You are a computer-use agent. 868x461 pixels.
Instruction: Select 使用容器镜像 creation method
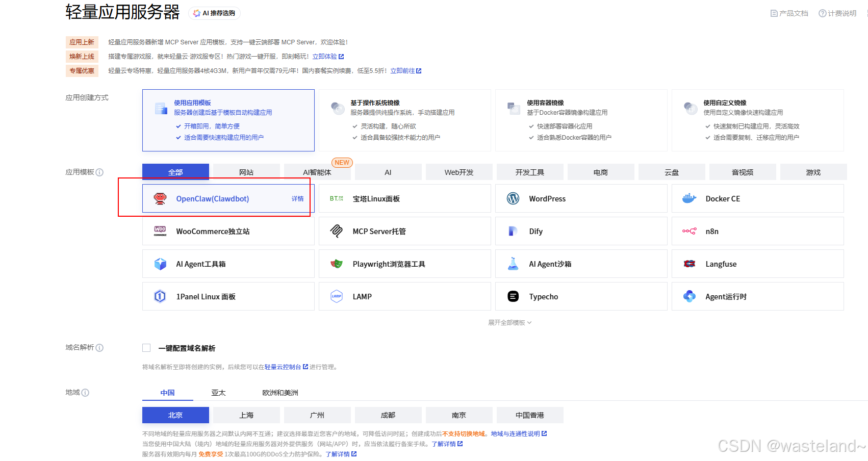coord(581,120)
